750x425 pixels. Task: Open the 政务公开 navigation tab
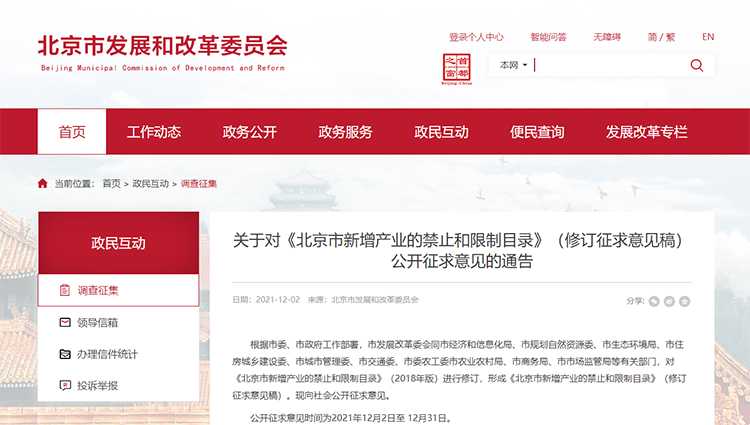tap(249, 132)
